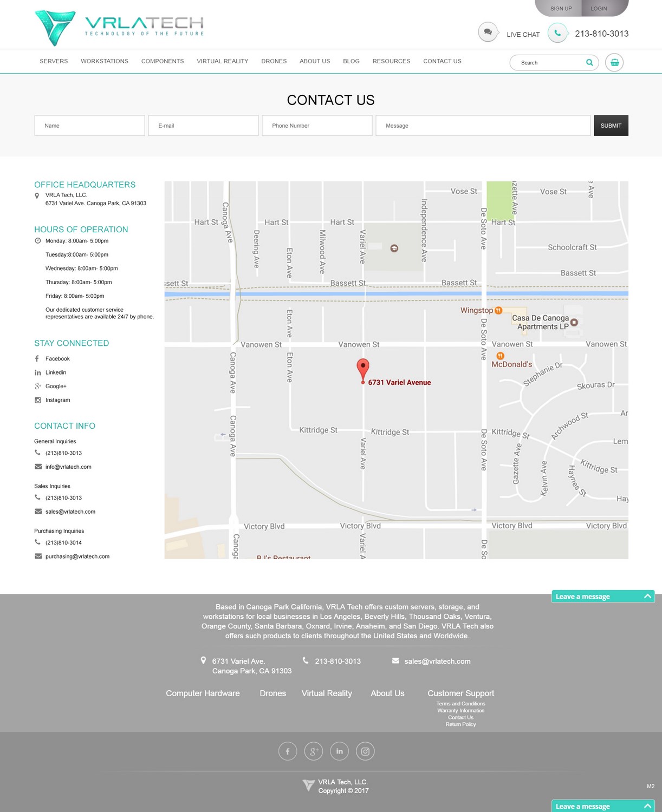
Task: Open the Virtual Reality menu
Action: (223, 61)
